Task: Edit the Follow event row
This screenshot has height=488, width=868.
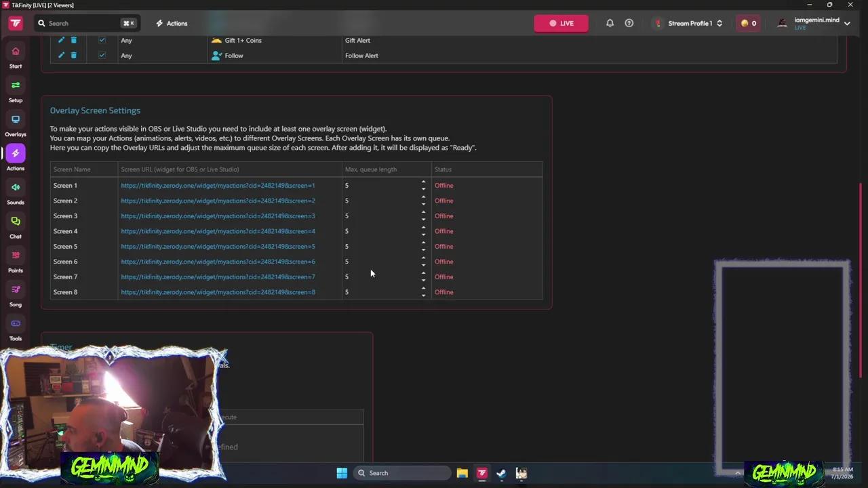Action: (x=61, y=56)
